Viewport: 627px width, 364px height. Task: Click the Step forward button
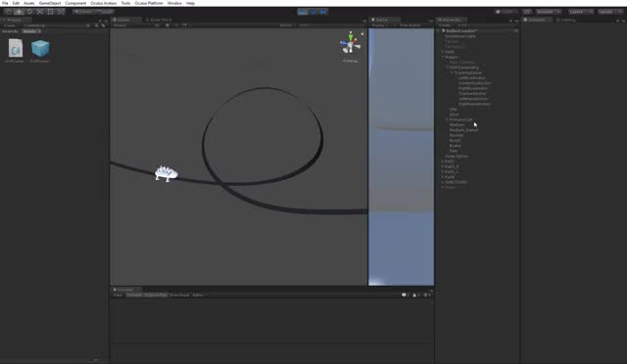pyautogui.click(x=323, y=12)
